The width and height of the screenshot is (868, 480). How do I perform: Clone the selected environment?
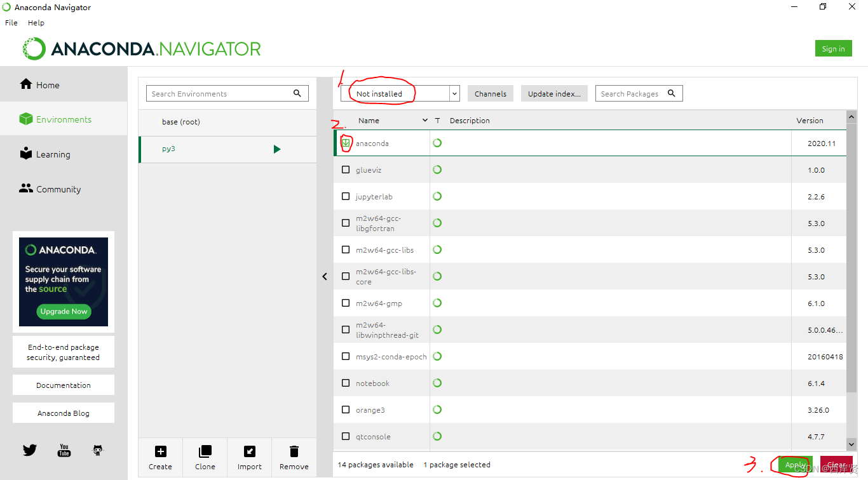point(205,458)
